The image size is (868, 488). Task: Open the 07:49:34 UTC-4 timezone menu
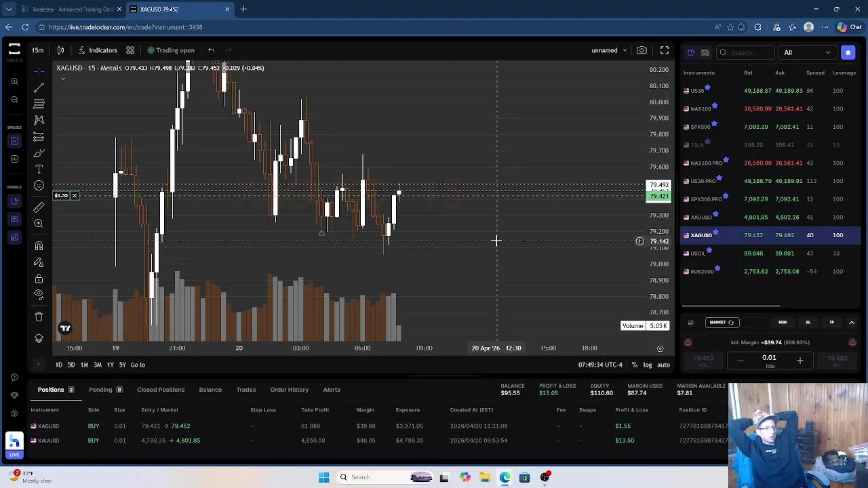pos(600,365)
